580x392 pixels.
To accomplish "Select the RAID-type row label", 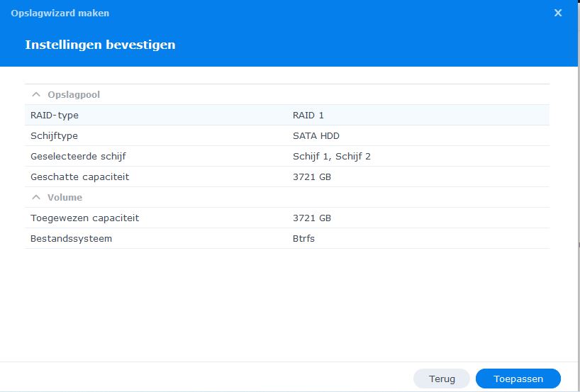I will [54, 115].
